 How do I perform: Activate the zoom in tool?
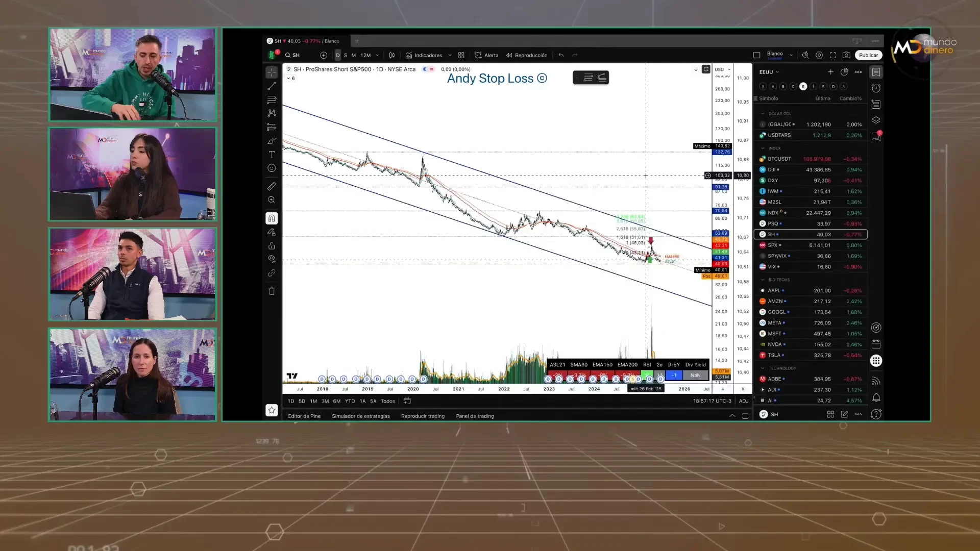(x=272, y=200)
